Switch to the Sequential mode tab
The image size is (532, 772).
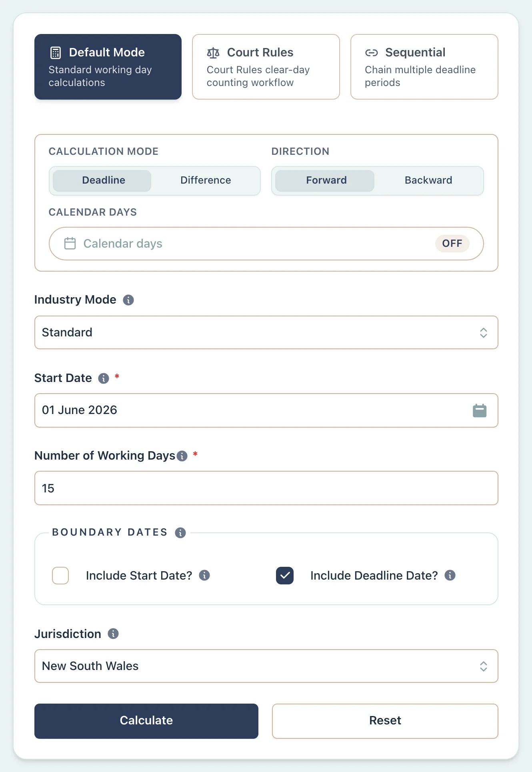424,67
